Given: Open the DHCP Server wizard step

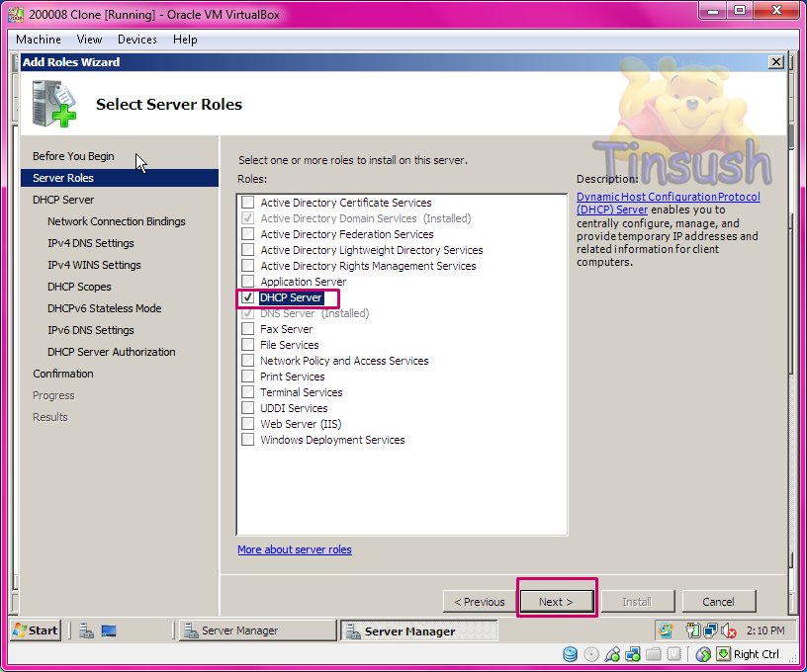Looking at the screenshot, I should [x=63, y=200].
